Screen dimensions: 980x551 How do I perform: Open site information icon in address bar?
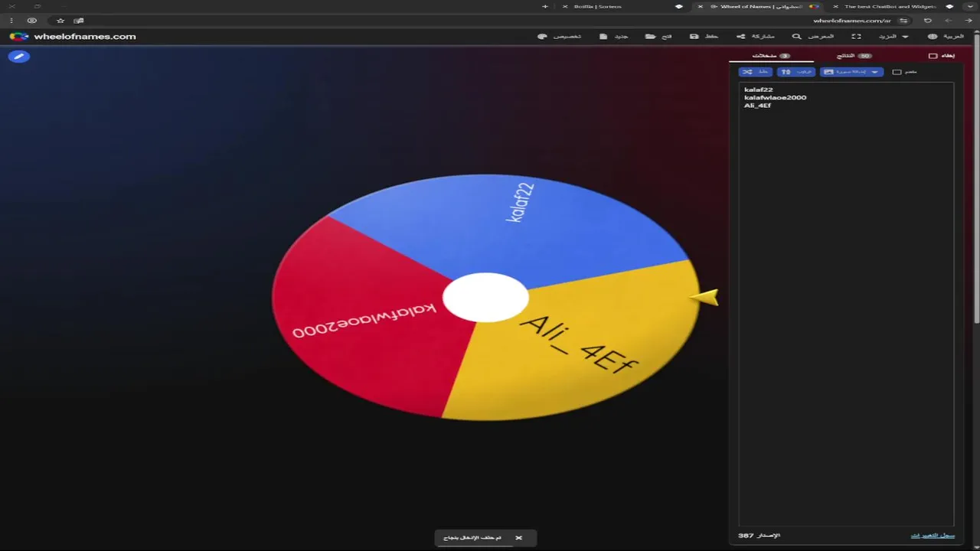[x=903, y=21]
